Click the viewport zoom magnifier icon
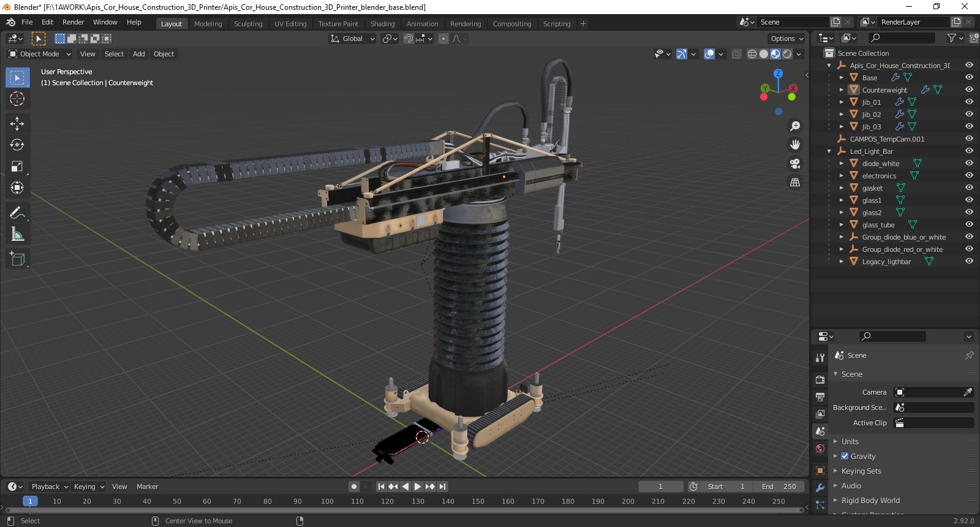Screen dimensions: 980x527 pos(795,126)
